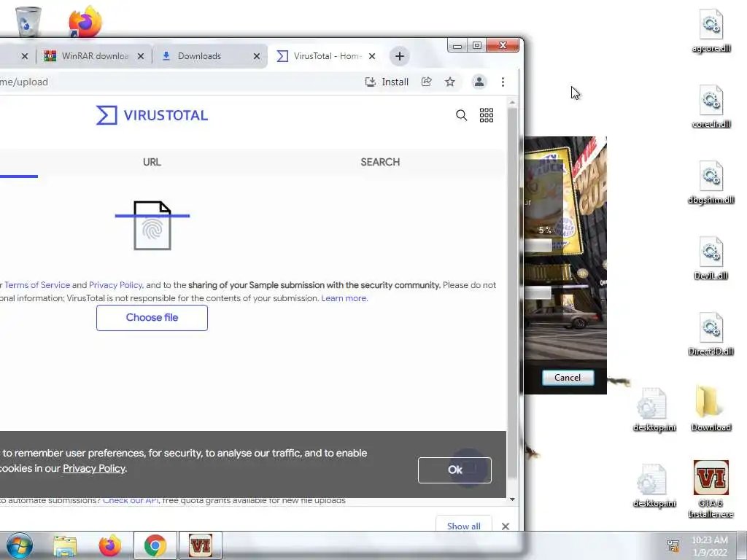Open the Recycle Bin on the desktop
Image resolution: width=747 pixels, height=560 pixels.
(28, 21)
